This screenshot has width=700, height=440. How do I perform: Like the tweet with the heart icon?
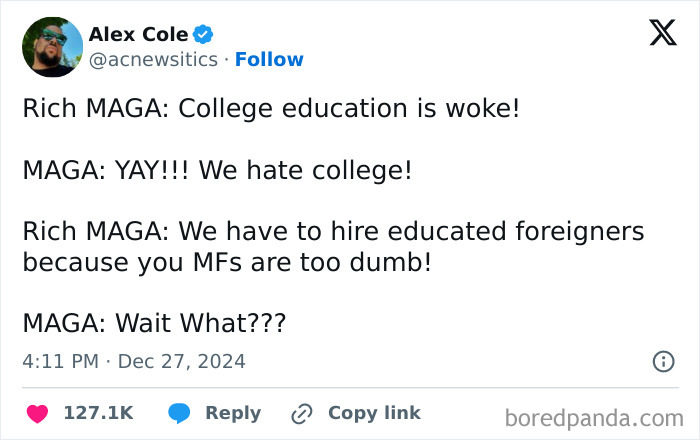38,413
